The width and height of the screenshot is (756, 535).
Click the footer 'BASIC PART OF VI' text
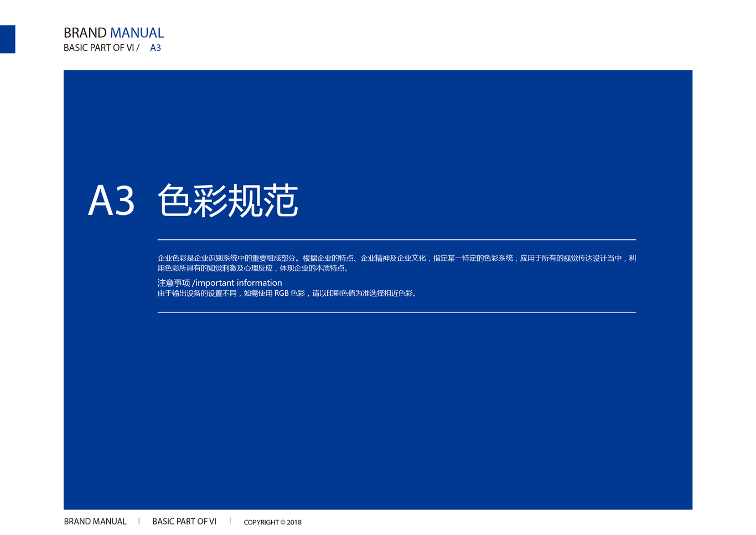coord(184,521)
